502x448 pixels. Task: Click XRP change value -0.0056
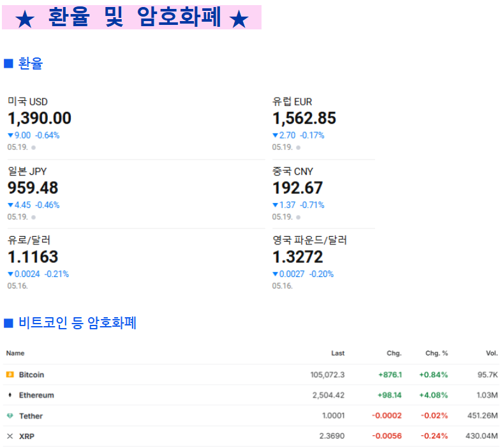click(387, 436)
